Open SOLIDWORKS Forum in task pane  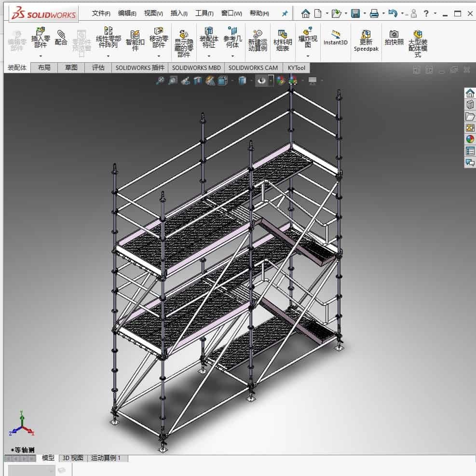[x=470, y=163]
